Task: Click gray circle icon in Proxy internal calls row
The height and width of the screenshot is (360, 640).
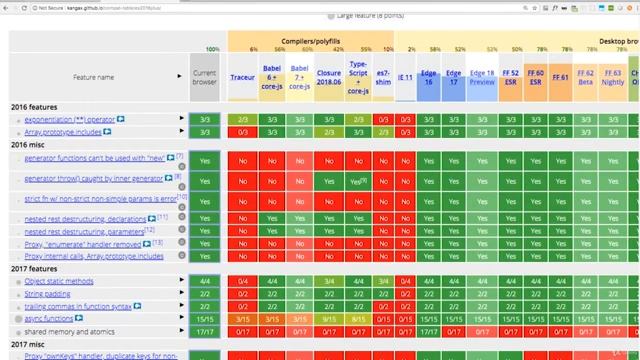Action: pyautogui.click(x=182, y=255)
